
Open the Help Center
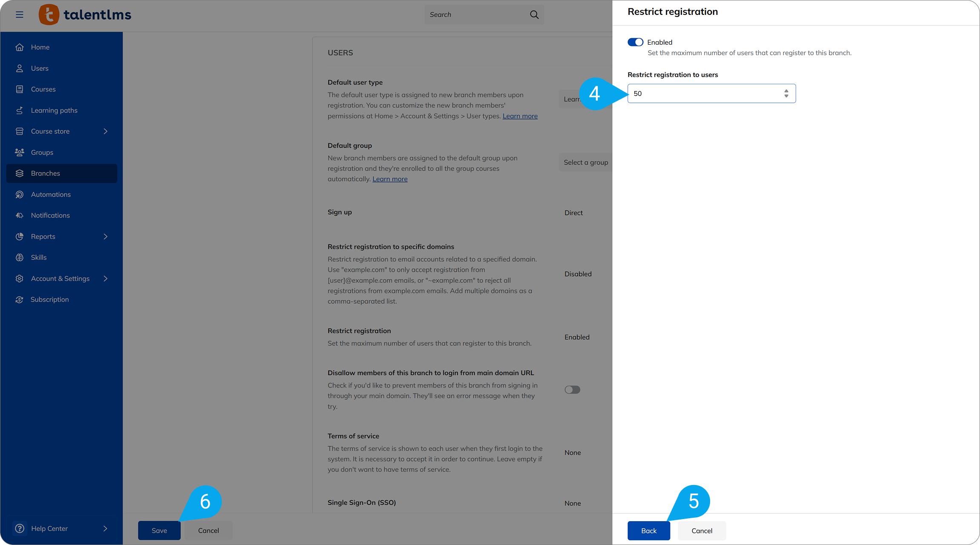(49, 528)
